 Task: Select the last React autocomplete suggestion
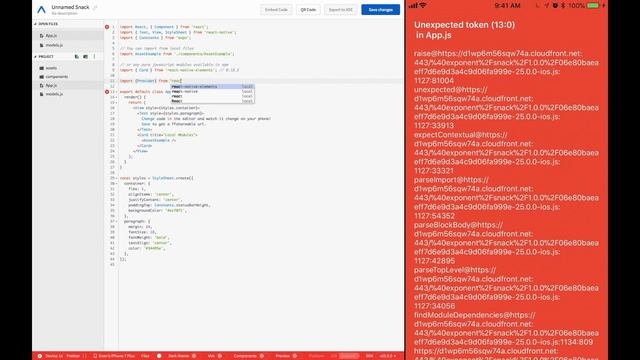click(x=212, y=101)
